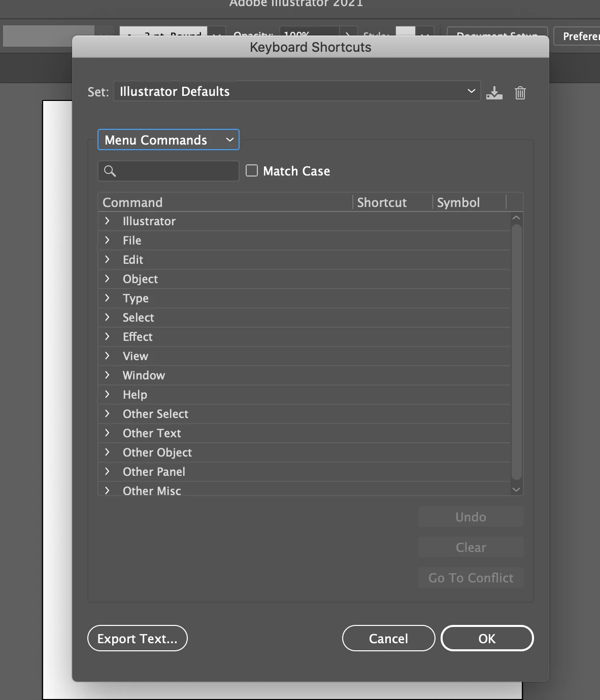Image resolution: width=600 pixels, height=700 pixels.
Task: Expand the File command group
Action: pos(107,240)
